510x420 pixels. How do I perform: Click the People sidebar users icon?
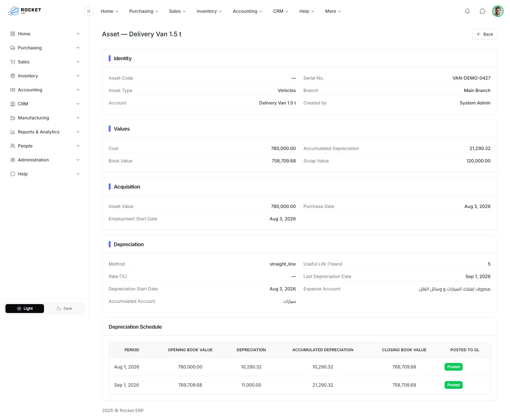click(x=13, y=146)
